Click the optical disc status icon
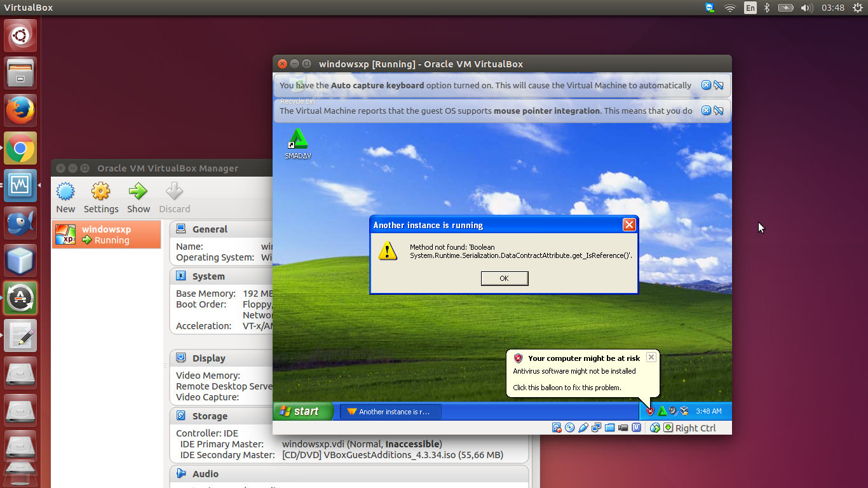The image size is (868, 488). 570,428
